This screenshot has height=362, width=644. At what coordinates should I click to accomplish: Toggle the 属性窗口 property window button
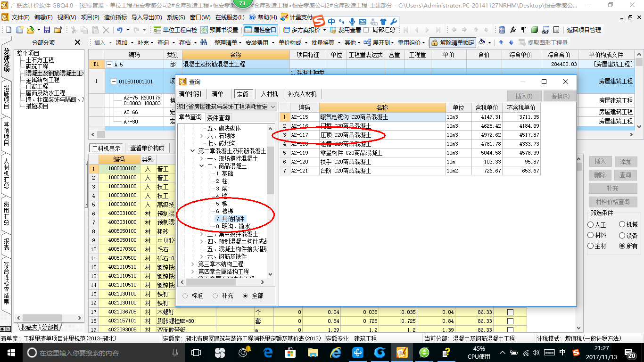(x=260, y=30)
